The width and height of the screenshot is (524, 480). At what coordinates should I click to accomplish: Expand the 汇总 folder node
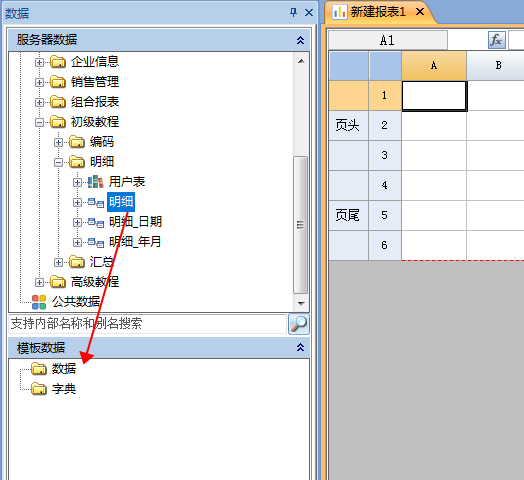coord(58,262)
